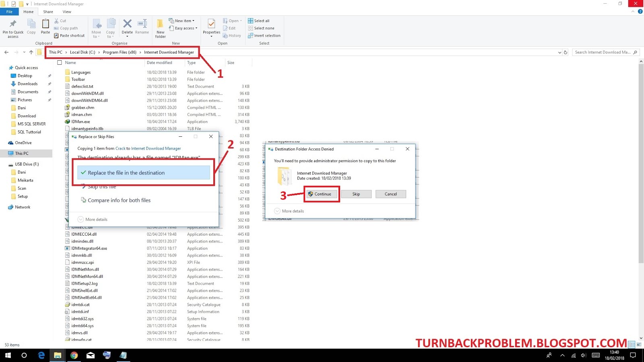The height and width of the screenshot is (362, 644).
Task: Tick the checkbox next to the Name column header
Action: pyautogui.click(x=59, y=62)
